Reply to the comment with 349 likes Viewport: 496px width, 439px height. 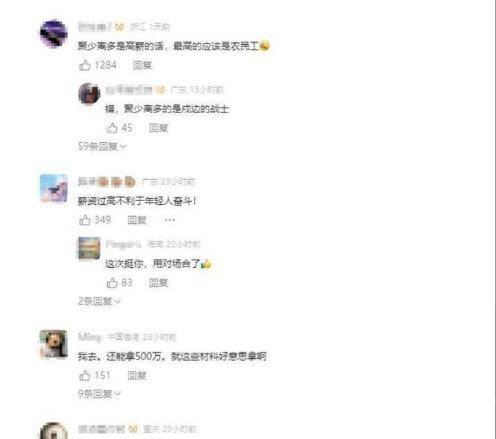pyautogui.click(x=137, y=220)
